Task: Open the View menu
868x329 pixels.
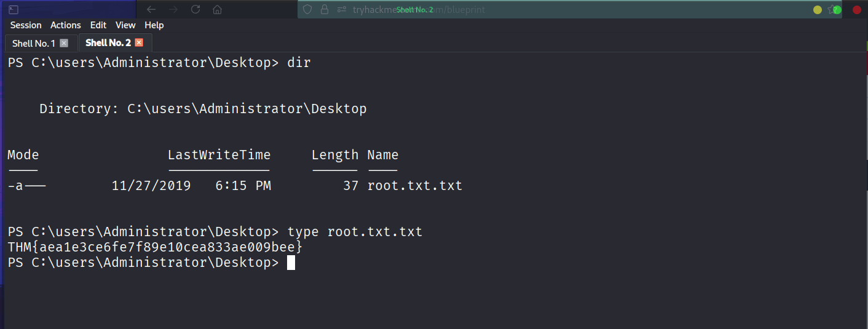Action: [125, 25]
